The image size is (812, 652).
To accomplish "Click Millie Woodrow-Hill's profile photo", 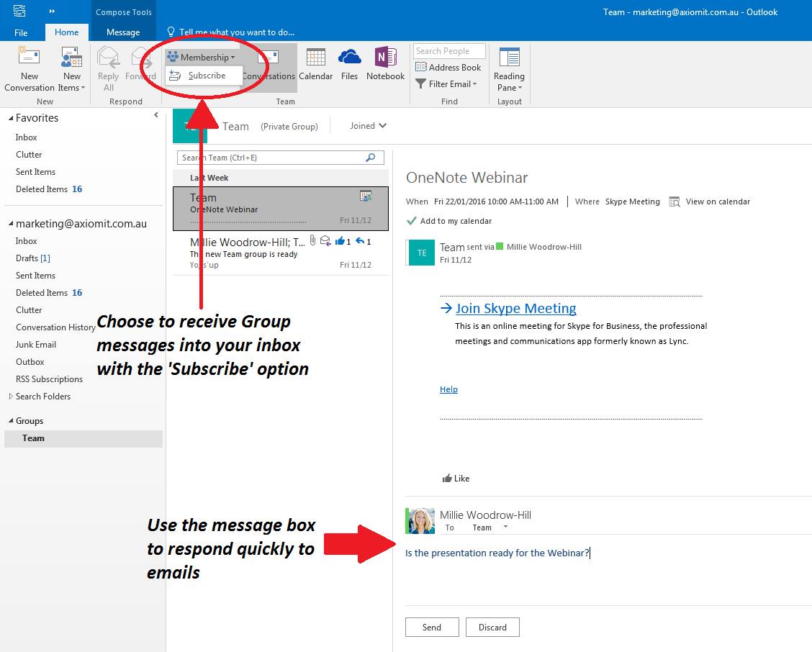I will [x=422, y=521].
